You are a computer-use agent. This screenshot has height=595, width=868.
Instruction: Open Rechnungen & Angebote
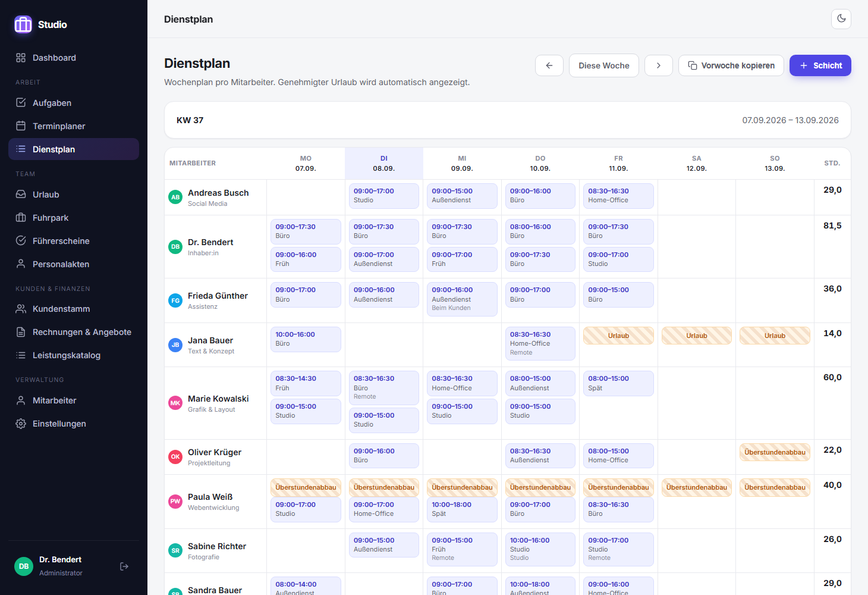74,332
